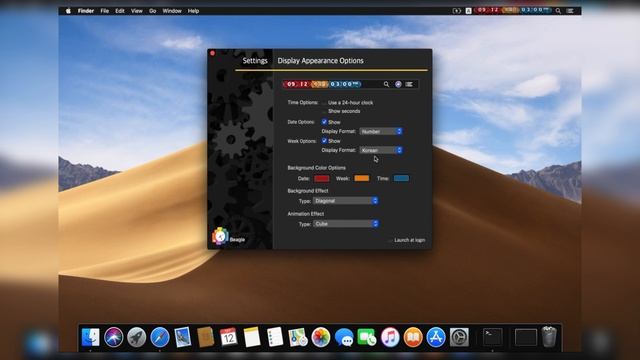Screen dimensions: 640x360
Task: Open Launchpad rocket icon in dock
Action: 136,338
